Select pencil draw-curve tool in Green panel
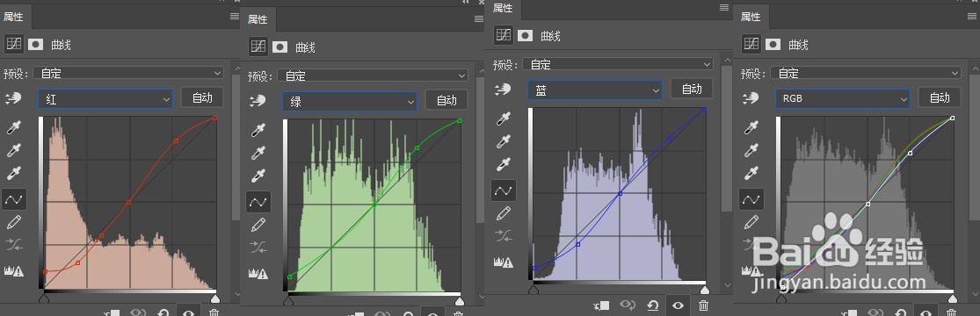 [258, 224]
